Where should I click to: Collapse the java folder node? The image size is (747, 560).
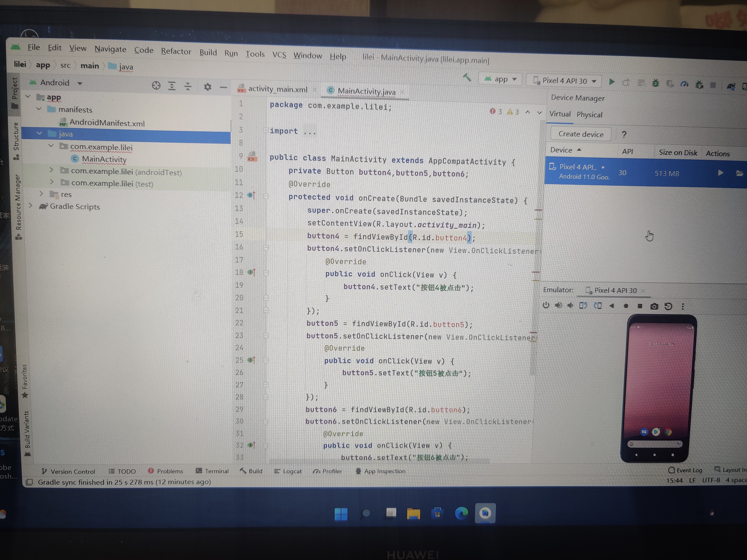(x=40, y=133)
